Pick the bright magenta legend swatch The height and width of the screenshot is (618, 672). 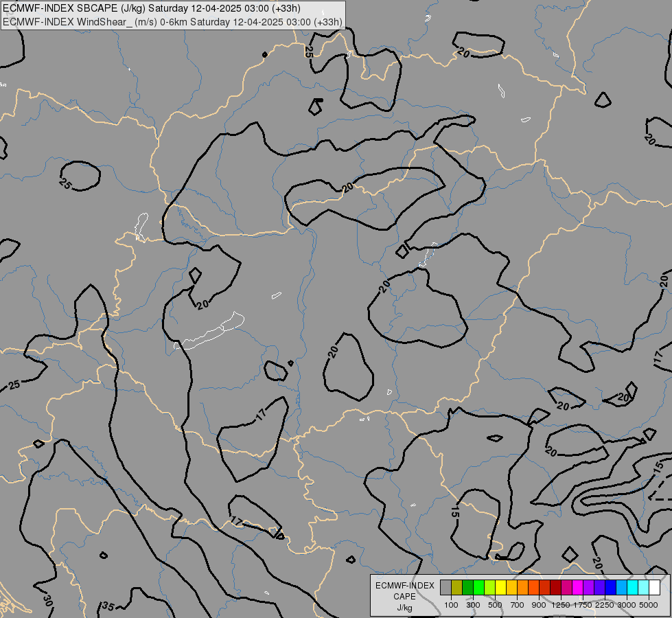point(578,588)
